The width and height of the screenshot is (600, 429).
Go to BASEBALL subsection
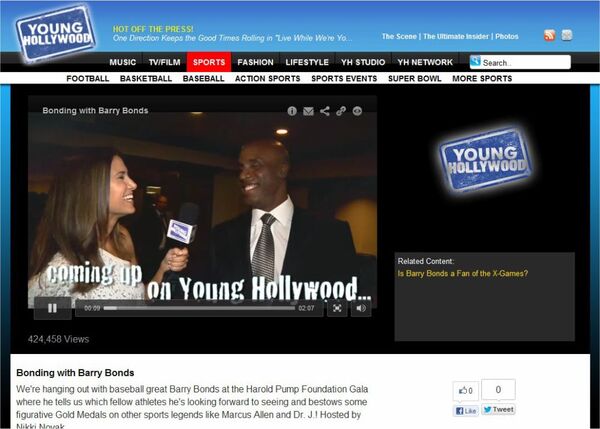pos(204,78)
